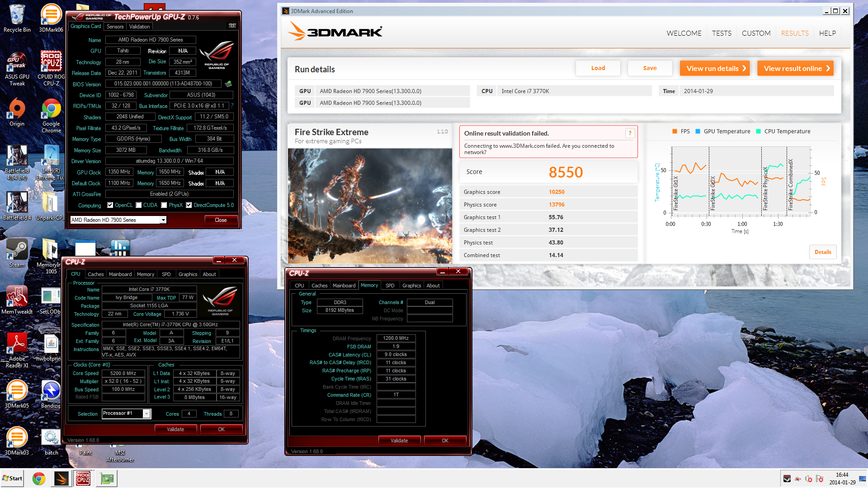Click the GPU-Z screenshot camera icon
The height and width of the screenshot is (488, 868).
pyautogui.click(x=232, y=26)
